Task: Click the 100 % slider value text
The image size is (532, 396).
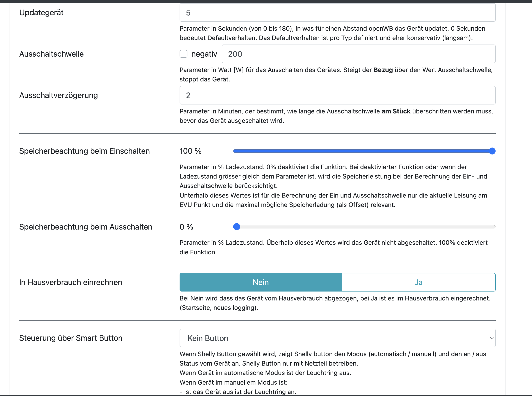Action: click(x=191, y=151)
